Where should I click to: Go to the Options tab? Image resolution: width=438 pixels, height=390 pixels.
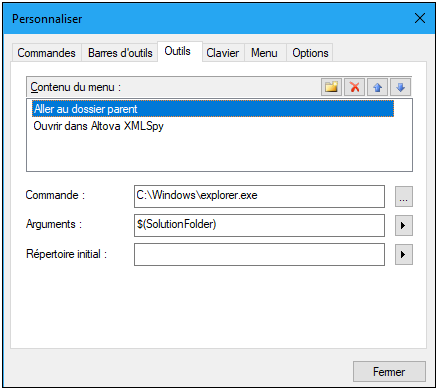310,53
